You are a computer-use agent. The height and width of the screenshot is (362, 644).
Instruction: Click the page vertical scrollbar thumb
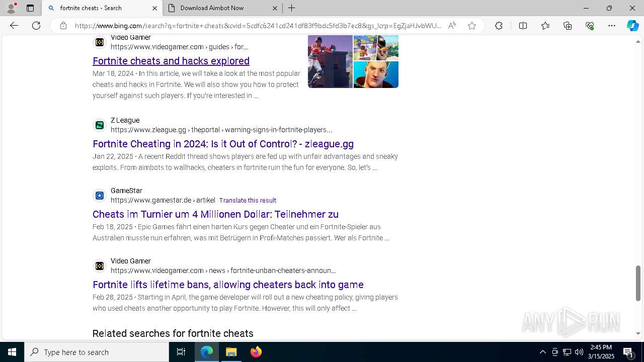click(638, 283)
